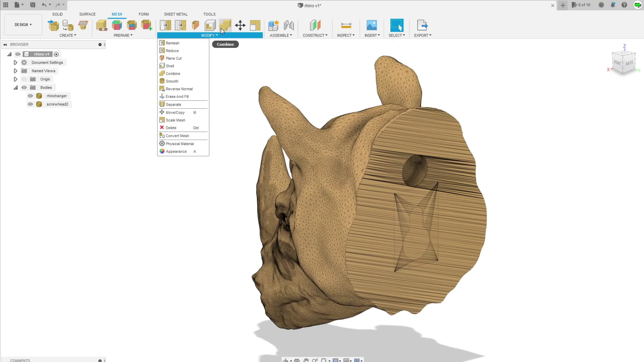Screen dimensions: 644x362
Task: Open the Convert Mesh tool
Action: (x=177, y=136)
